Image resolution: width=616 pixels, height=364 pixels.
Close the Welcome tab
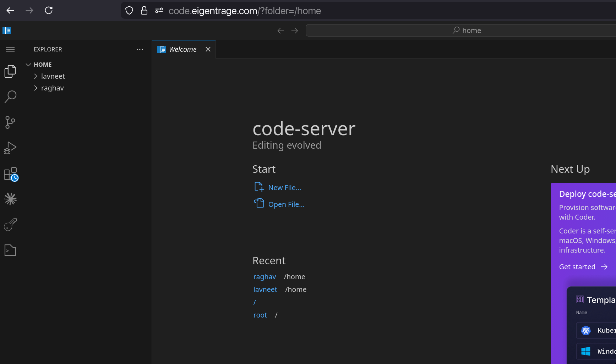208,49
